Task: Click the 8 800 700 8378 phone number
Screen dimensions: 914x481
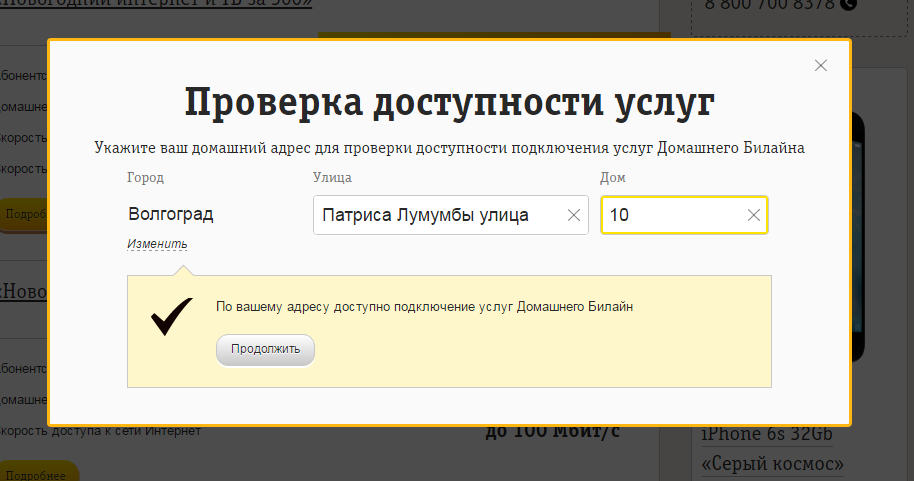Action: coord(769,5)
